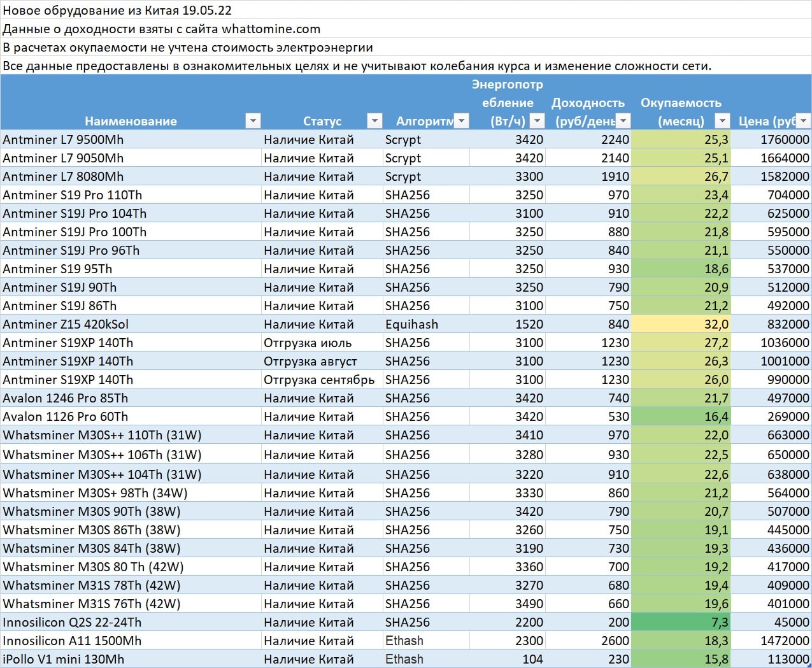The image size is (812, 668).
Task: Select cell 'Innosilicon Q2S 22-24Th'
Action: coord(131,622)
